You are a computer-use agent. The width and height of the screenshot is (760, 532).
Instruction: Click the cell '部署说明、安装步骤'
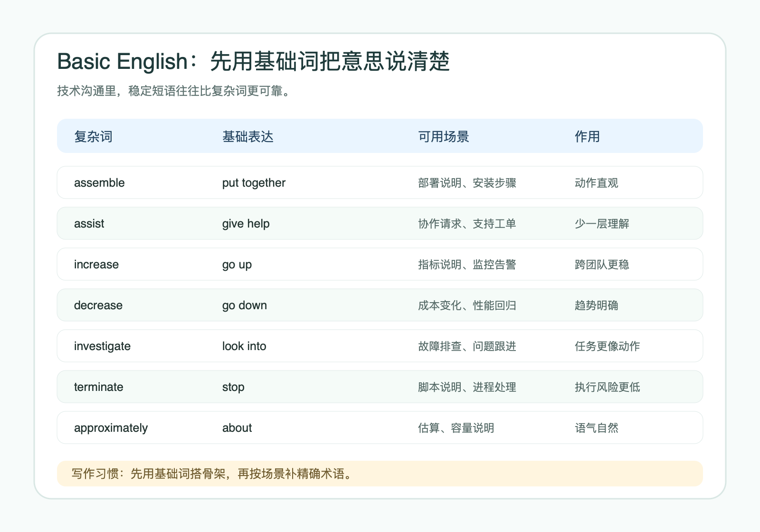point(467,183)
